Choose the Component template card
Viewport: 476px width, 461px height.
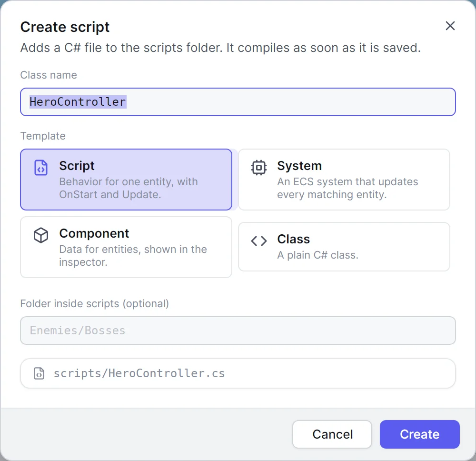[x=126, y=247]
